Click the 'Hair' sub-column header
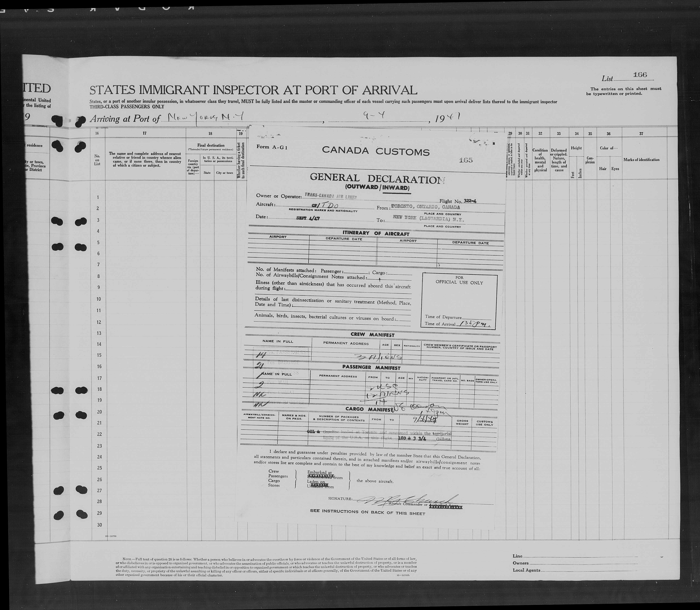Image resolution: width=700 pixels, height=610 pixels. coord(603,169)
